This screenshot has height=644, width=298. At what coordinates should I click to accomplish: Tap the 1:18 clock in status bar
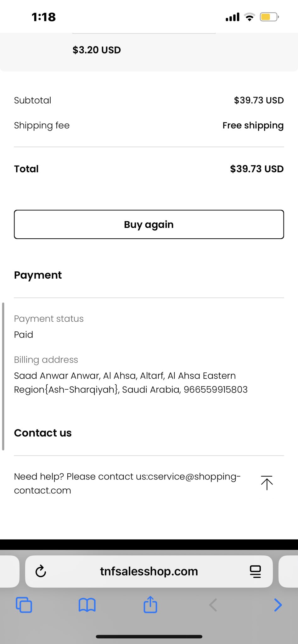pyautogui.click(x=44, y=17)
